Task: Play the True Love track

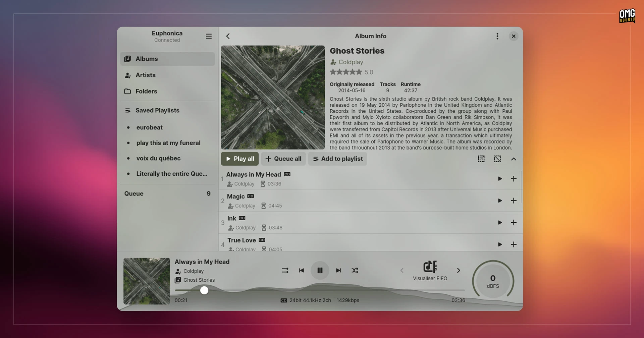Action: coord(500,244)
